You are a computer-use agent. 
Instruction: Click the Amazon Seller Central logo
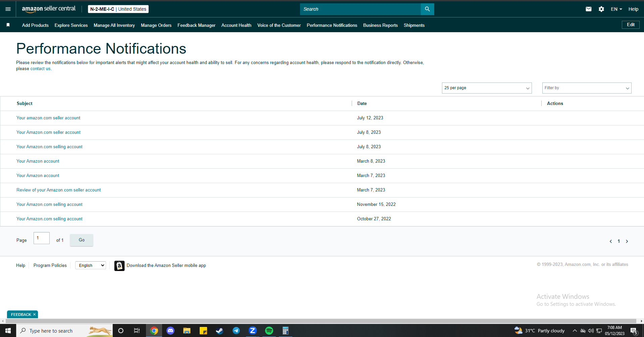(49, 9)
